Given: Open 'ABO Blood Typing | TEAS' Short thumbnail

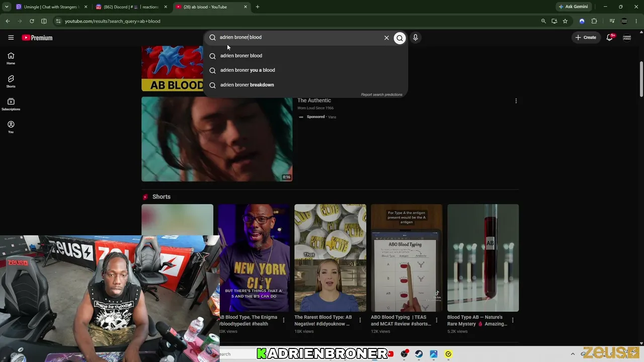Looking at the screenshot, I should pos(407,258).
